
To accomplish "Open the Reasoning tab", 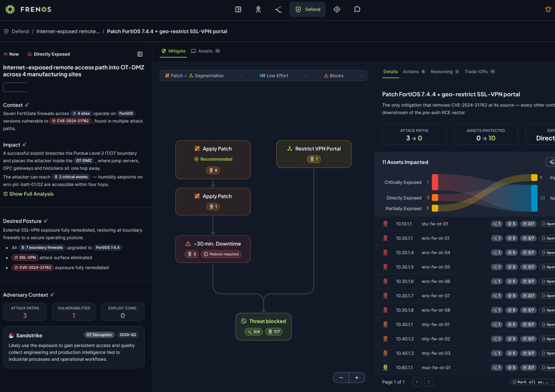I will 445,72.
